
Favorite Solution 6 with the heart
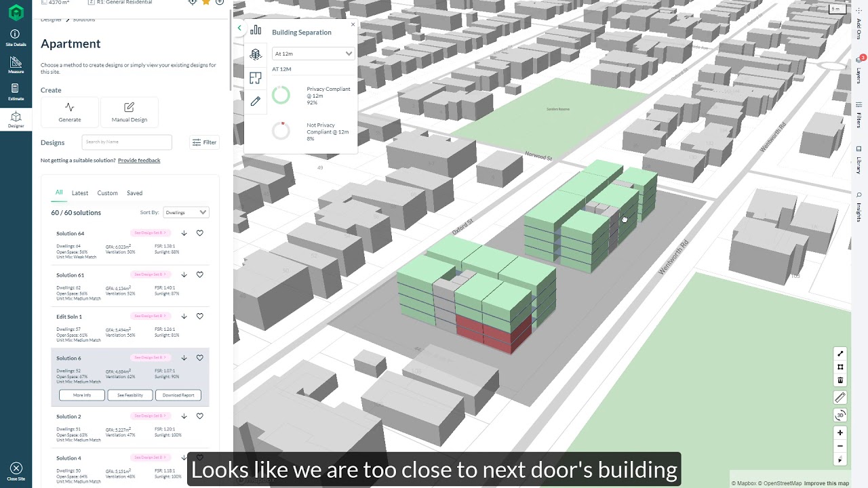click(200, 357)
